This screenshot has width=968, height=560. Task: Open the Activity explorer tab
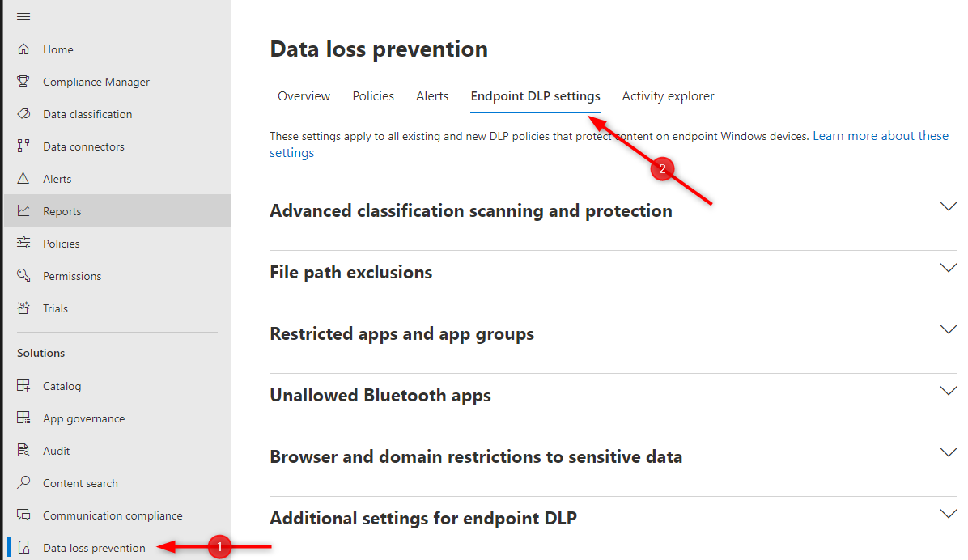click(668, 96)
